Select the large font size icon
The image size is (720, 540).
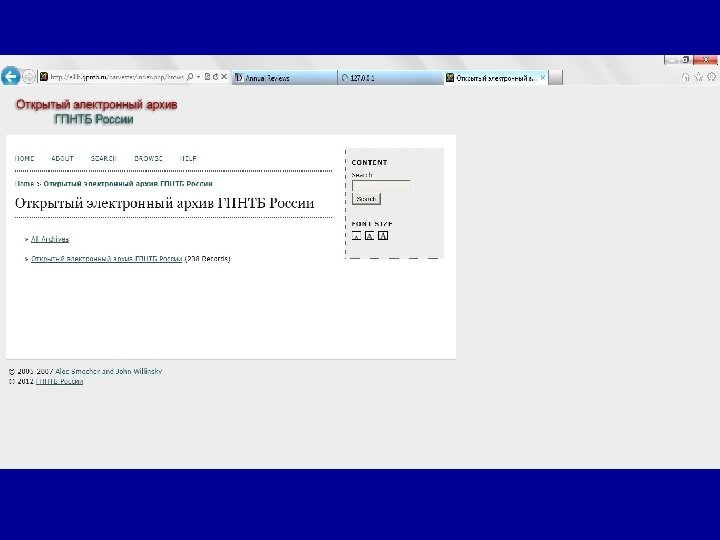[383, 236]
